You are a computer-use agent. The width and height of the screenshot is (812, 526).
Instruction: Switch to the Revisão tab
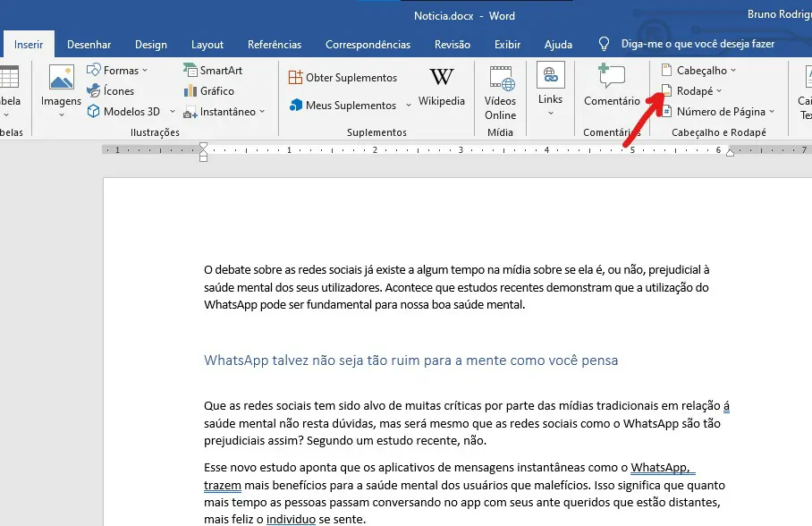(453, 45)
